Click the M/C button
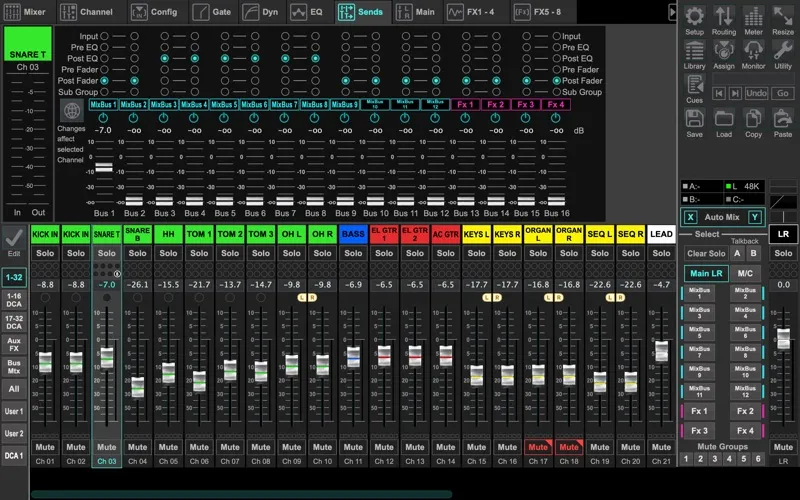 [745, 273]
